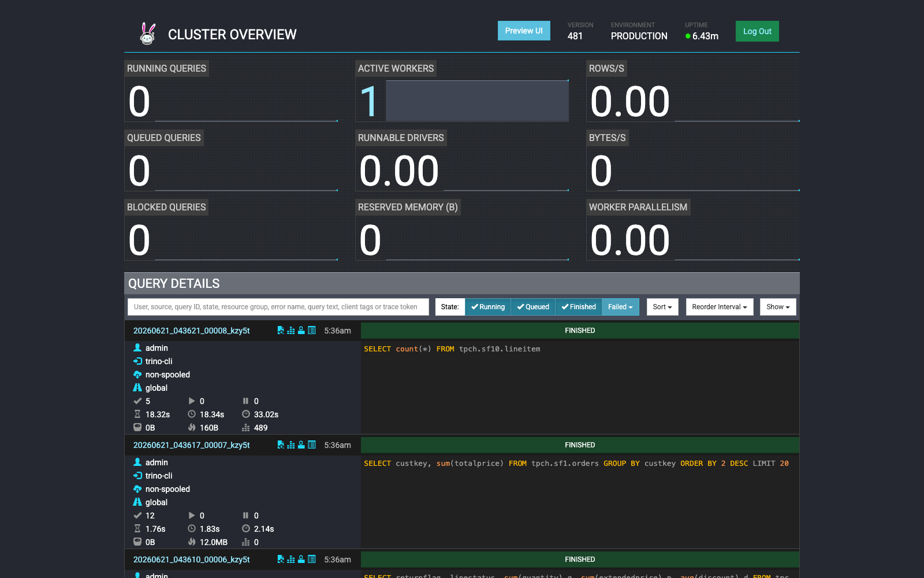Open stage performance chart icon for query 00008
This screenshot has height=578, width=924.
tap(291, 331)
